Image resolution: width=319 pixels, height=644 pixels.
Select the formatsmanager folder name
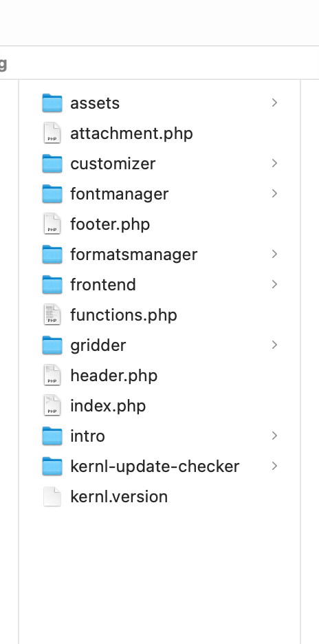click(x=134, y=255)
